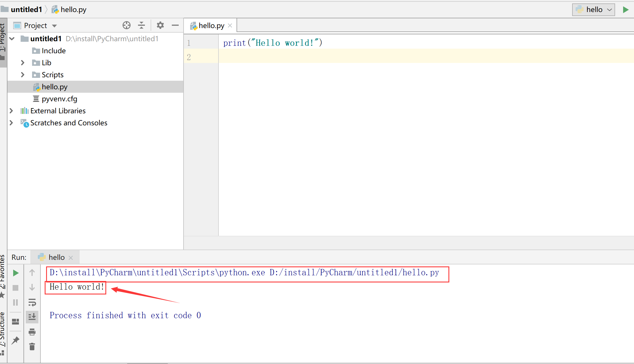Click 'Process finished with exit code 0' text
634x364 pixels.
[125, 315]
